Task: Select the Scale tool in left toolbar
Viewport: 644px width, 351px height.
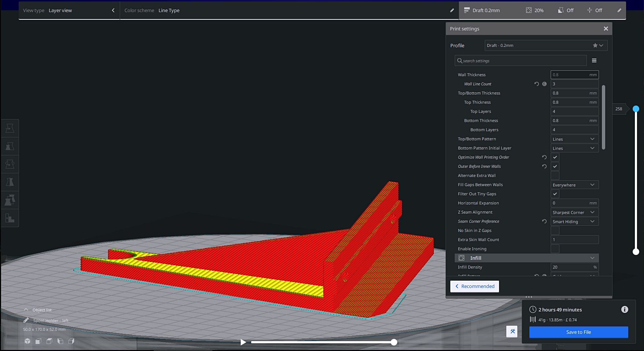Action: (10, 146)
